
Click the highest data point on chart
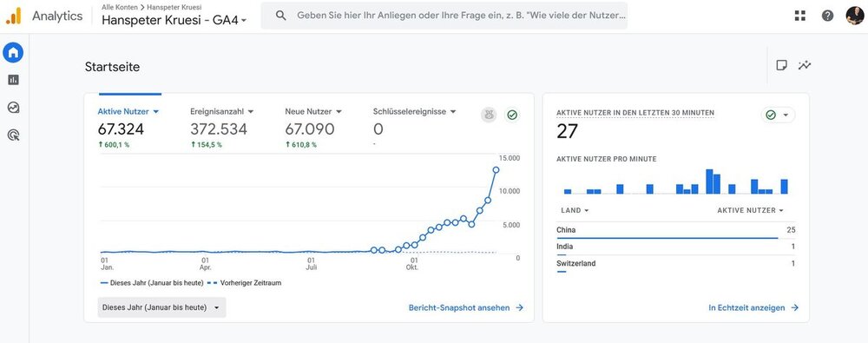(x=496, y=170)
